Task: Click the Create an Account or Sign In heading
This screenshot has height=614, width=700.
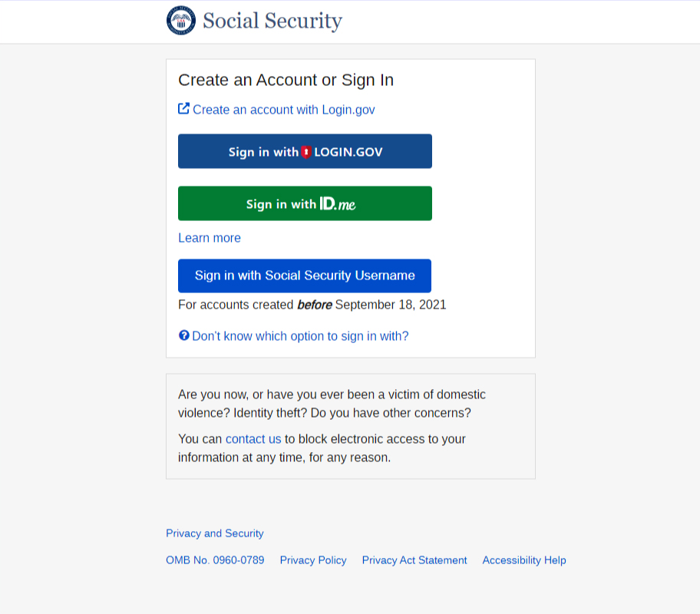Action: click(x=286, y=80)
